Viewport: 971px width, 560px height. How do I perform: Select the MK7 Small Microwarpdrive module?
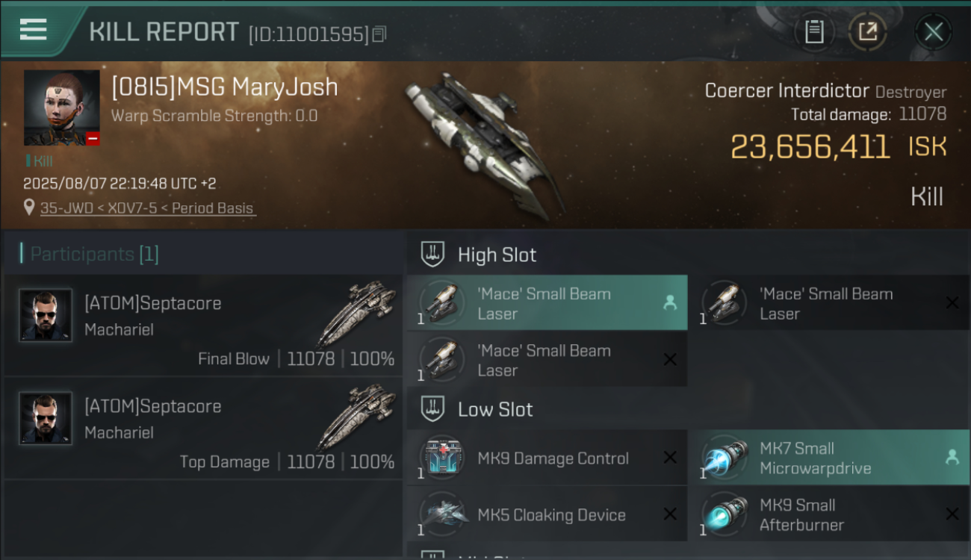click(x=829, y=458)
